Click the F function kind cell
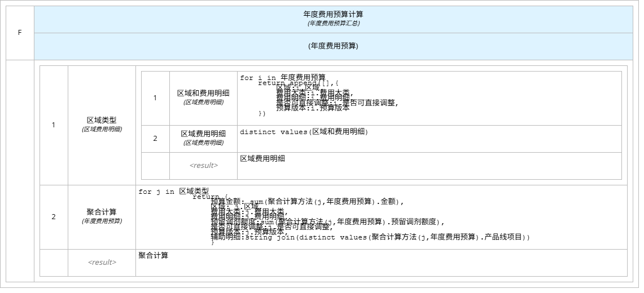This screenshot has width=644, height=293. (20, 33)
